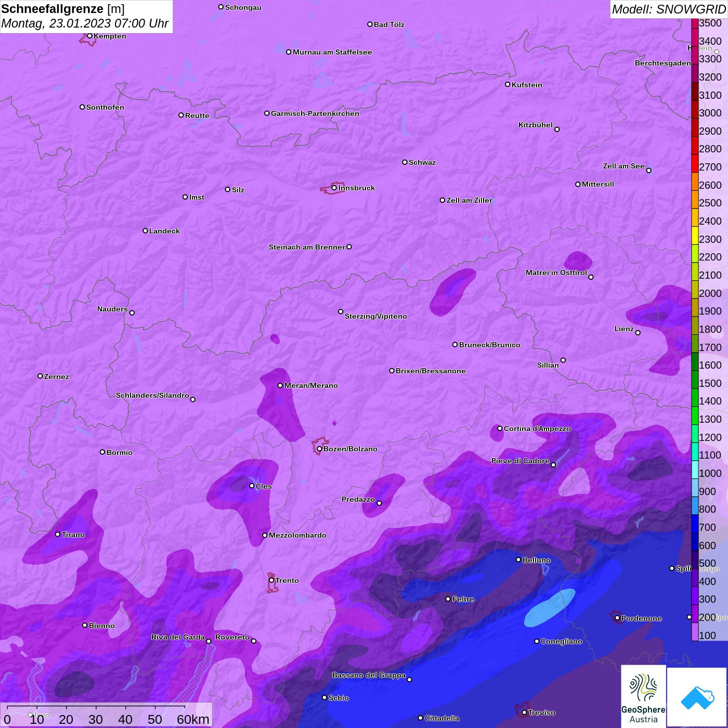Image resolution: width=728 pixels, height=728 pixels.
Task: Click the Schlanders/Silandro label
Action: click(x=152, y=395)
